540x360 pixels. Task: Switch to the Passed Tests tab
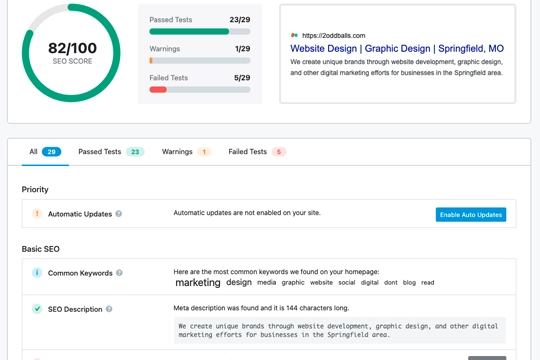(x=111, y=152)
